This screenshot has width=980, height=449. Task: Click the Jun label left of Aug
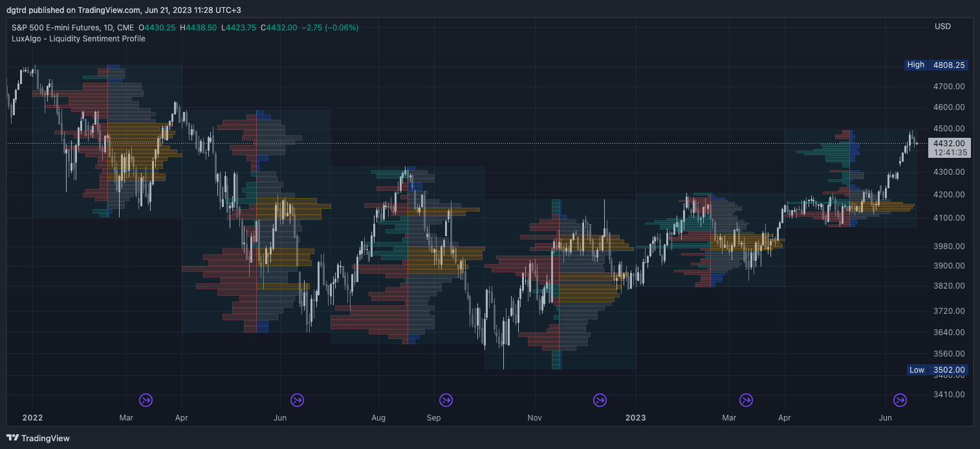coord(279,418)
